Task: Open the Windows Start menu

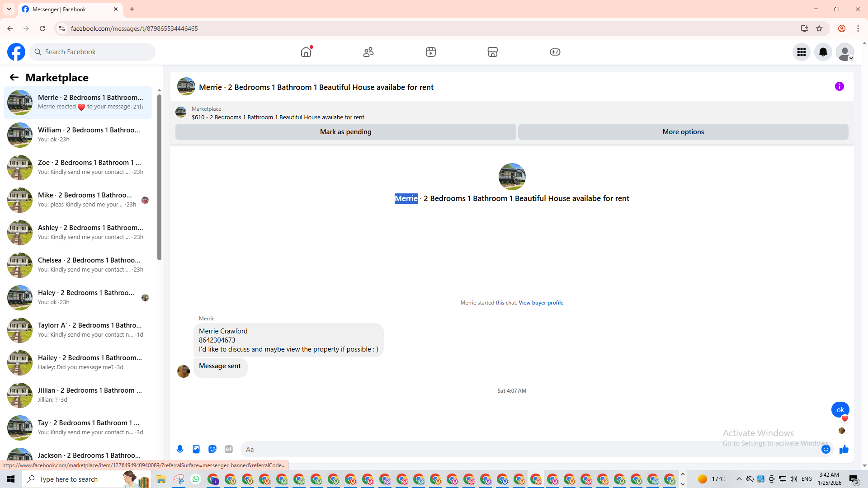Action: 11,479
